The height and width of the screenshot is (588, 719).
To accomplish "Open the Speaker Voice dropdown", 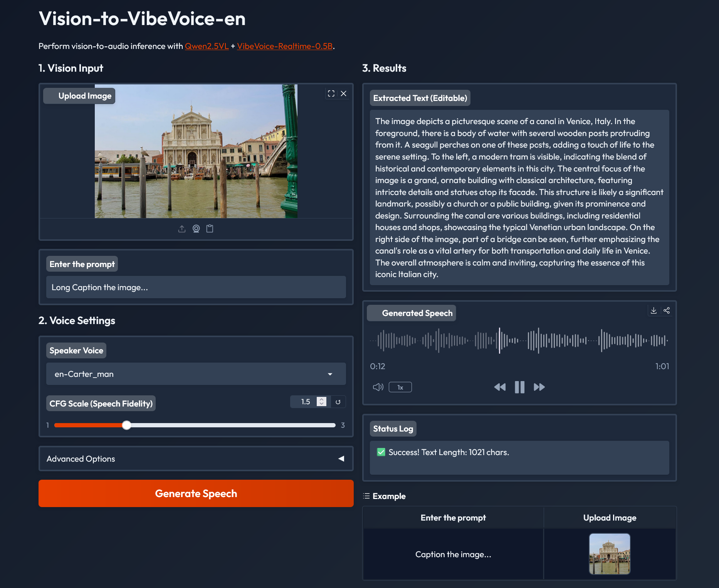I will 196,374.
